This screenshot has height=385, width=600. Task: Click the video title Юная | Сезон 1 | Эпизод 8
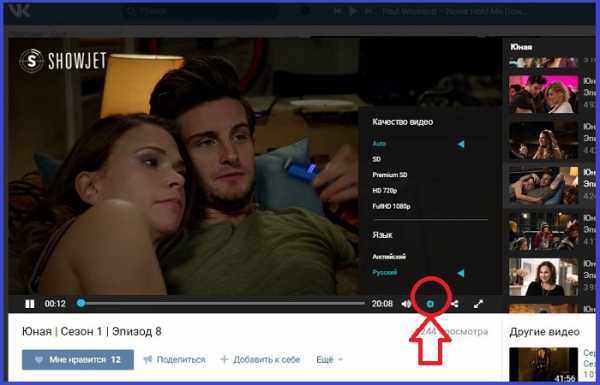91,331
